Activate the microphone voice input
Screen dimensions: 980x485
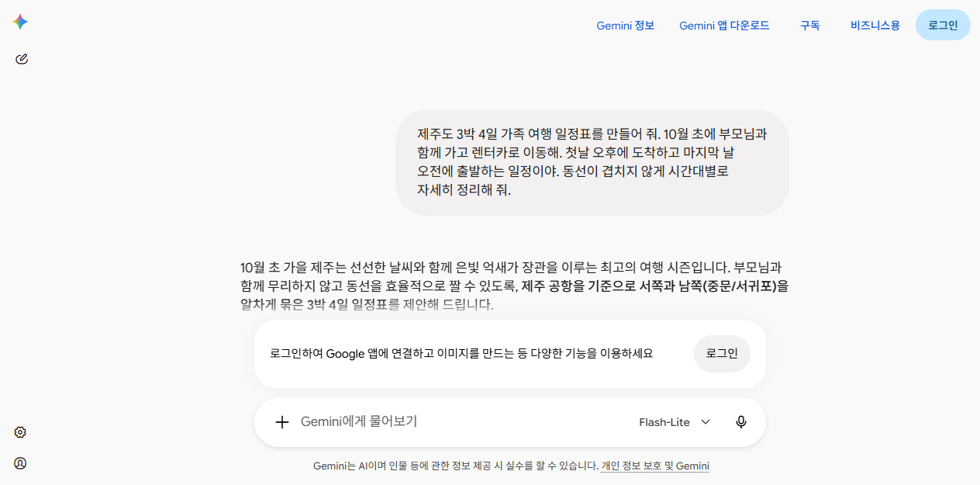point(741,422)
